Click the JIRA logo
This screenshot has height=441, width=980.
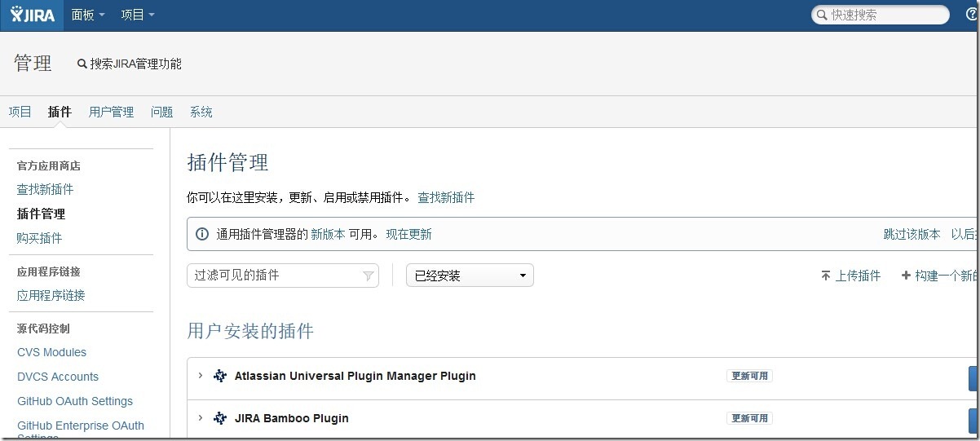(32, 15)
